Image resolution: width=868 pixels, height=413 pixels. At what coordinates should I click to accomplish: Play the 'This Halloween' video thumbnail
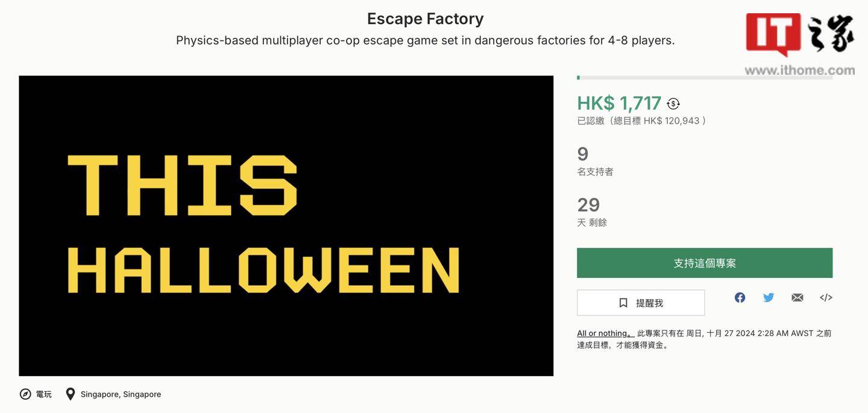tap(286, 225)
